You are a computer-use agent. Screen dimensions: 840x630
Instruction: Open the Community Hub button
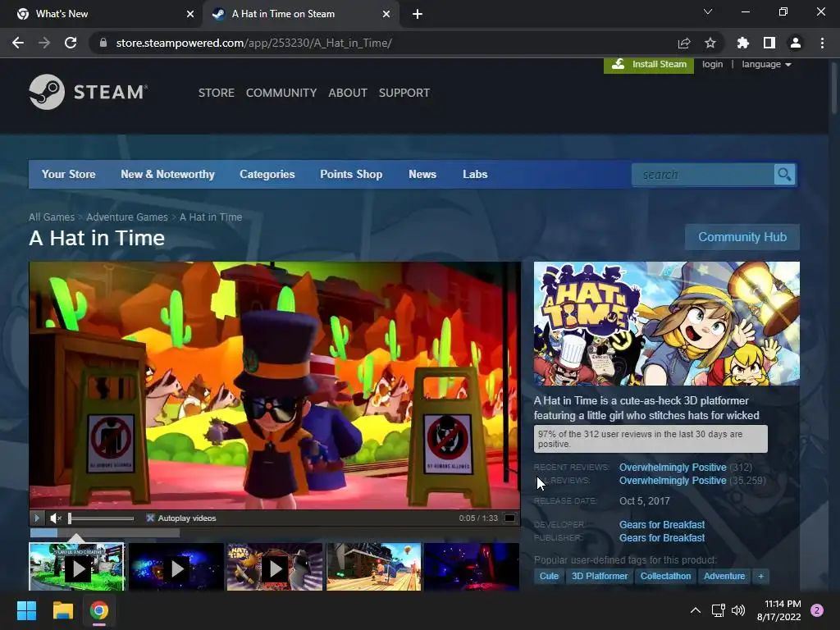pos(742,237)
